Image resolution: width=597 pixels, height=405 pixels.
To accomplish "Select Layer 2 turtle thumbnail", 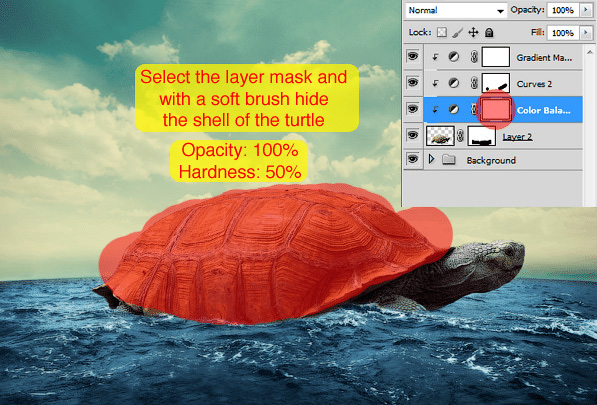I will coord(440,136).
